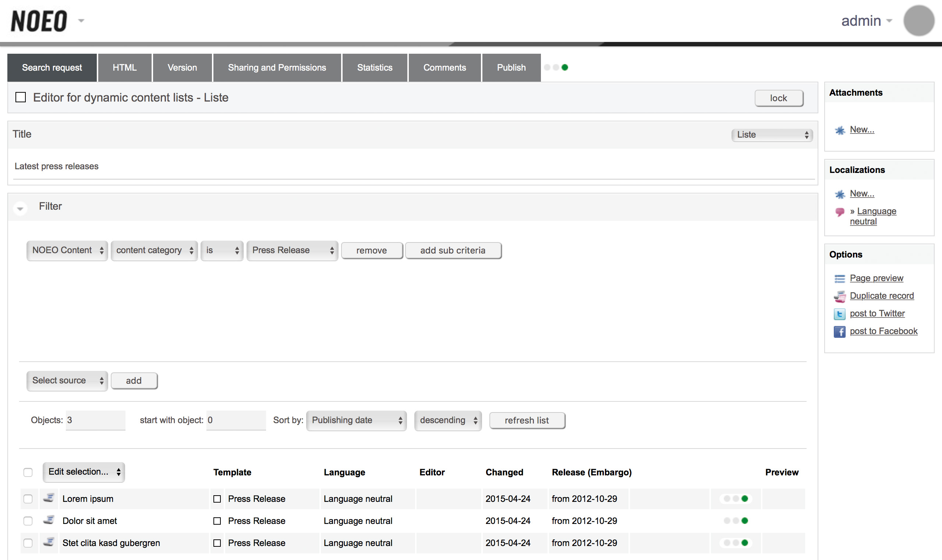Switch to the Search request tab
The image size is (942, 560).
pos(52,68)
